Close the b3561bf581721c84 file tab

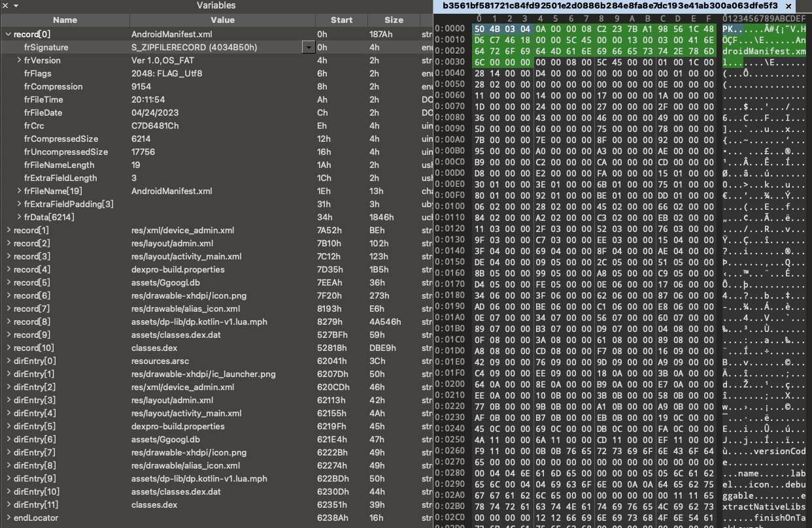(788, 5)
